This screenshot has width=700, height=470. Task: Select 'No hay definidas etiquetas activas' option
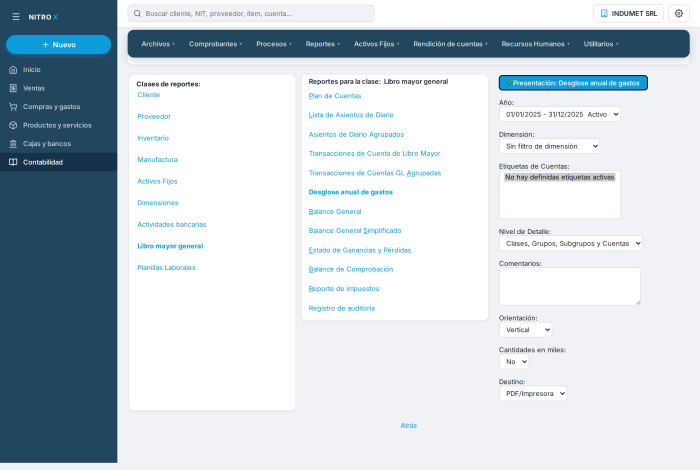[x=559, y=177]
